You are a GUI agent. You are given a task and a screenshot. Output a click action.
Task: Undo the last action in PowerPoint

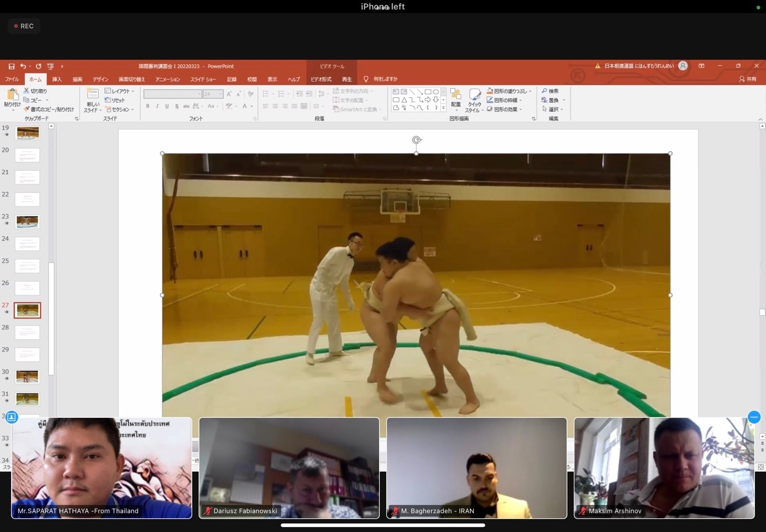(x=23, y=66)
